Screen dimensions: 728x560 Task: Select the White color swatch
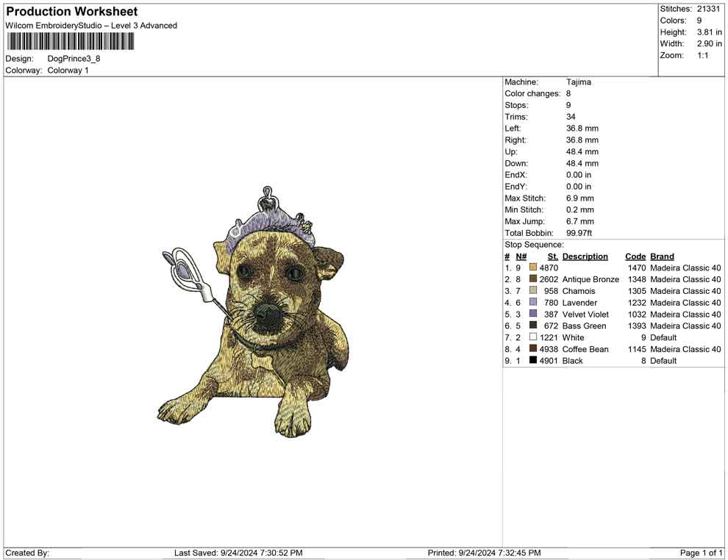[x=533, y=337]
